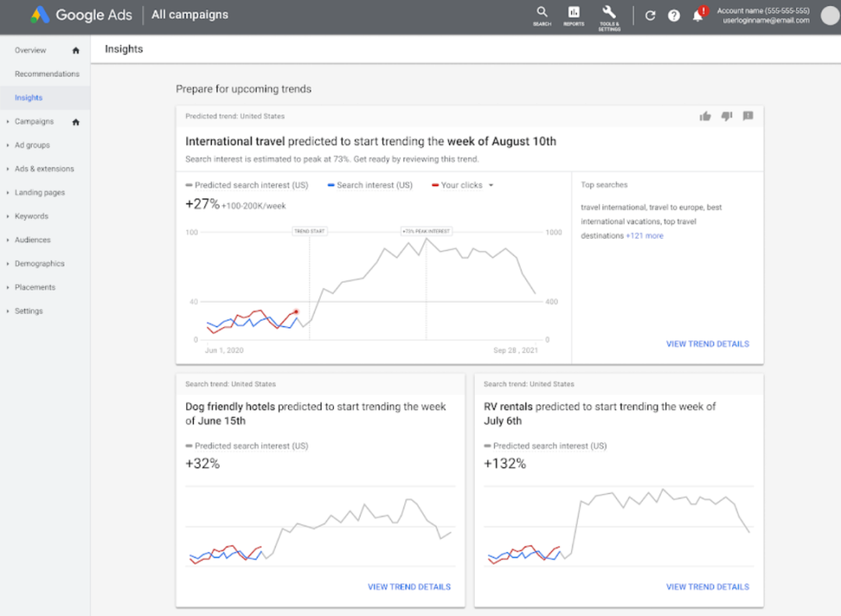The width and height of the screenshot is (841, 616).
Task: Expand Placements in the sidebar
Action: [x=8, y=287]
